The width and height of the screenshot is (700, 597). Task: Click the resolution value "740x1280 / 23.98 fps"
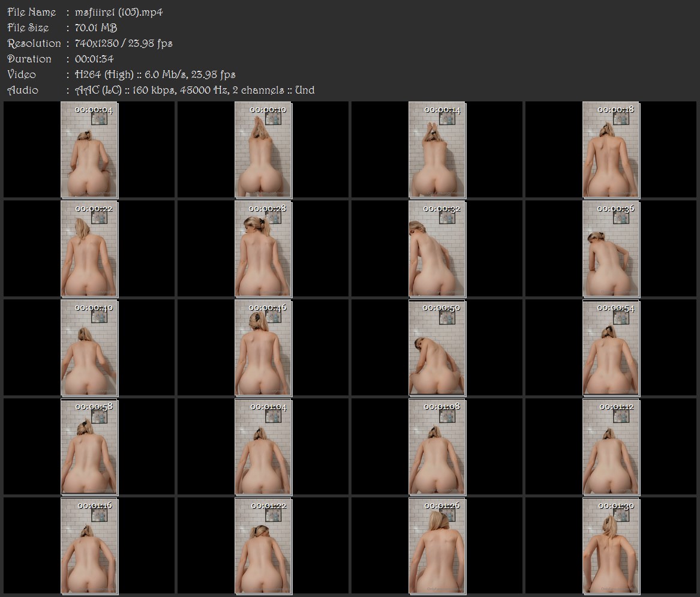point(124,43)
